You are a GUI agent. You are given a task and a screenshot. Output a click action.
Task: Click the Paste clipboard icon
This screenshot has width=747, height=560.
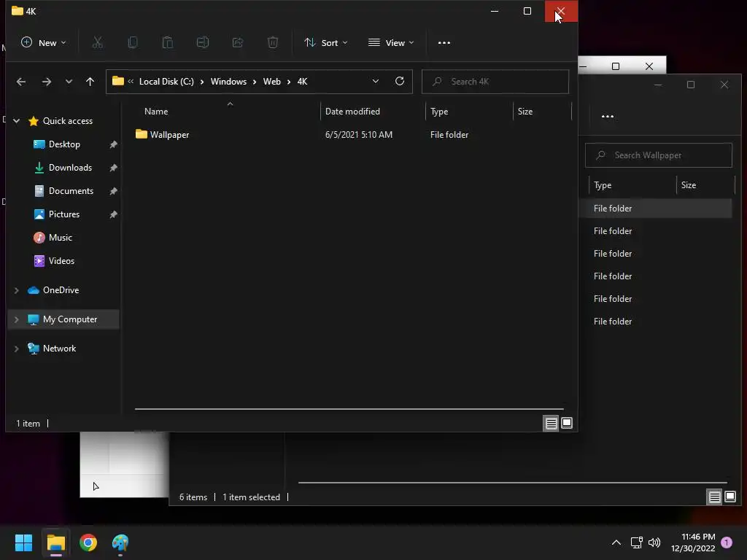click(168, 43)
